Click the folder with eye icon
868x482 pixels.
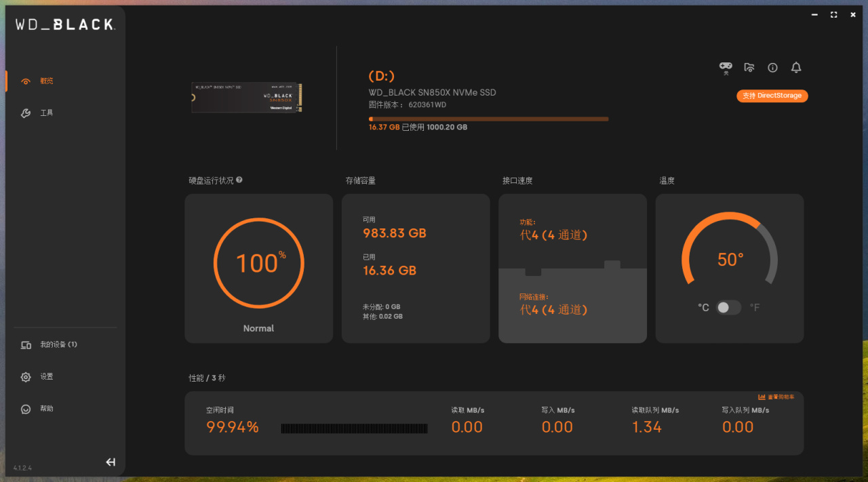(749, 67)
